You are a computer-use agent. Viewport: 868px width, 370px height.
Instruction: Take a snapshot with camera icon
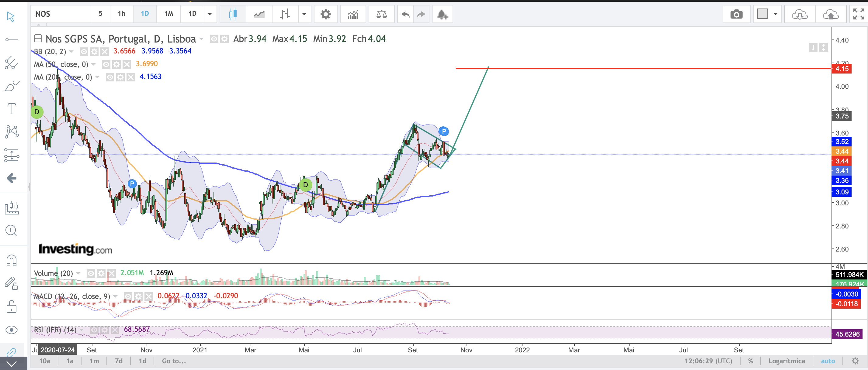[x=736, y=14]
